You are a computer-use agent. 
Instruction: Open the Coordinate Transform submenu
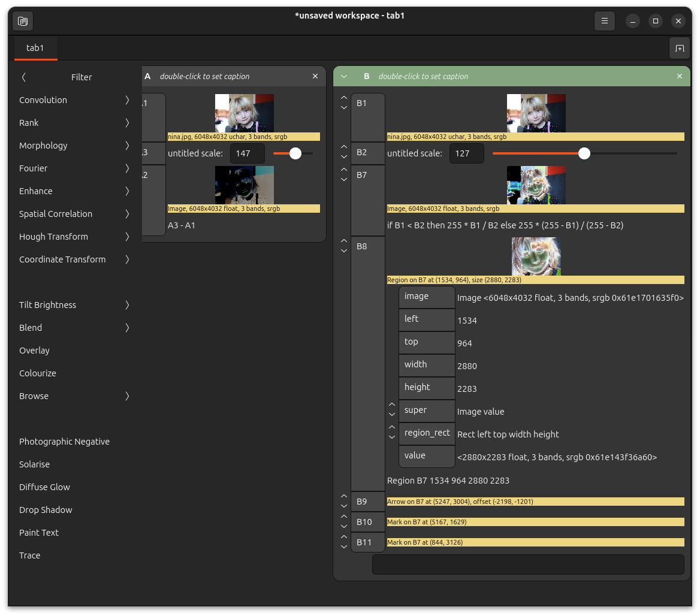pos(74,259)
